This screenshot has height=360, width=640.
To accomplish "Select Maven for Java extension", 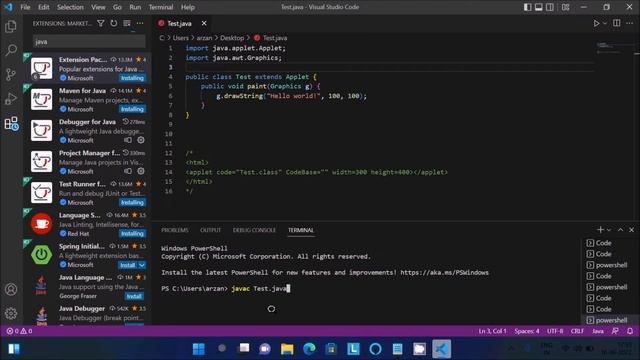I will 87,100.
